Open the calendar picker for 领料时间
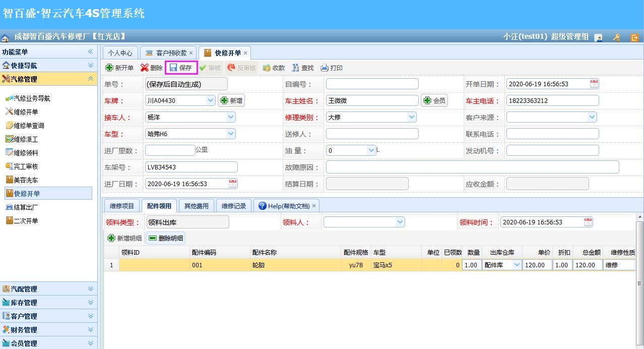Image resolution: width=644 pixels, height=349 pixels. [x=588, y=221]
